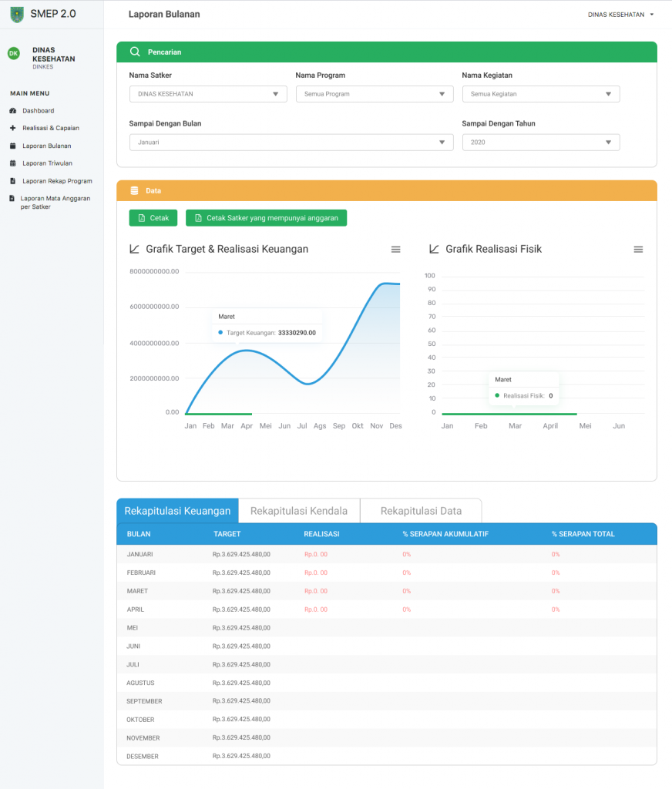
Task: Switch to the Rekapitulasi Data tab
Action: [x=420, y=510]
